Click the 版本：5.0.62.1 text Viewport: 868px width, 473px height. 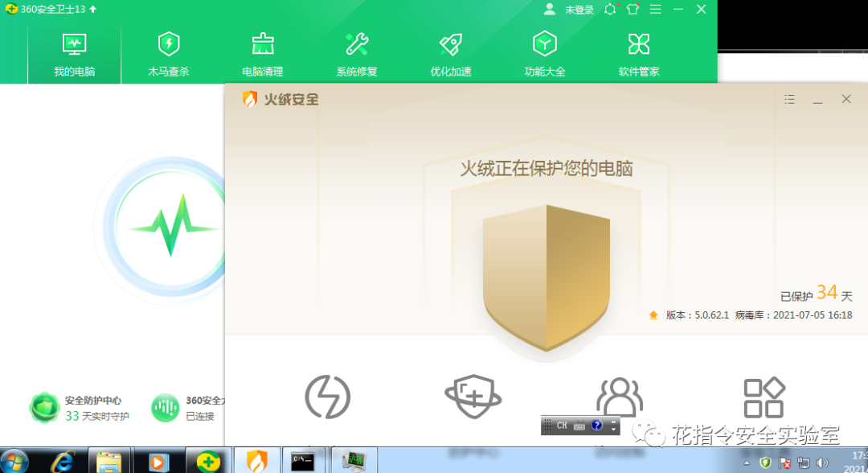698,315
